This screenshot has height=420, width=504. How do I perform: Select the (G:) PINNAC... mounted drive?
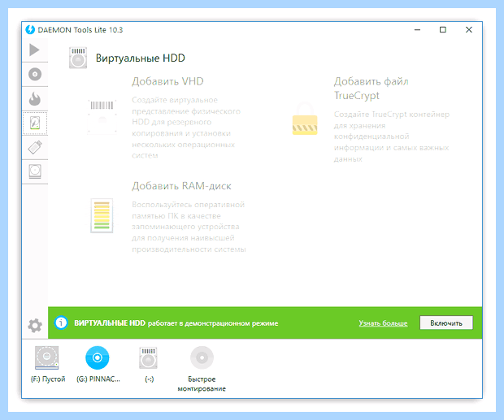98,357
